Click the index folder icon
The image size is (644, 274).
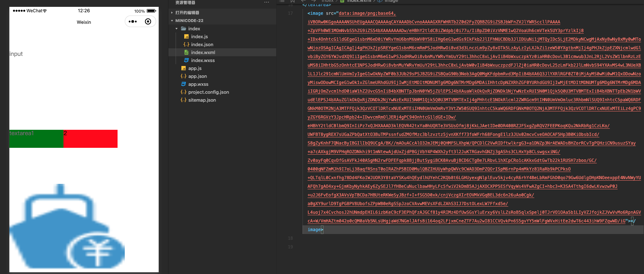coord(184,28)
